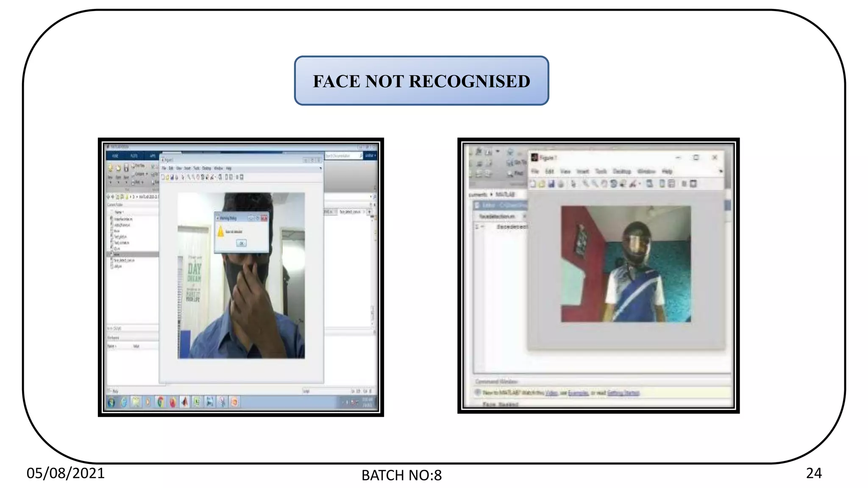Click New Figure icon in left Figure 1 toolbar
Viewport: 868px width, 488px height.
click(163, 177)
